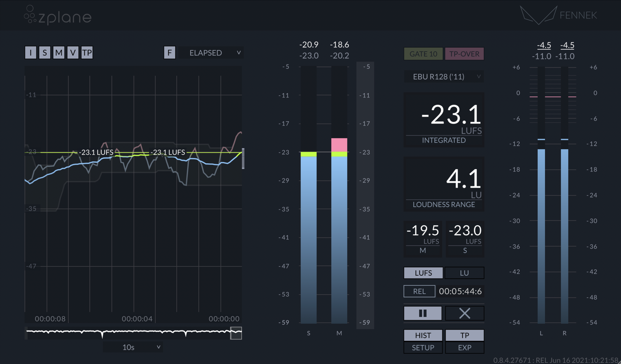Reset measurements using the X icon
This screenshot has width=621, height=364.
pos(464,313)
